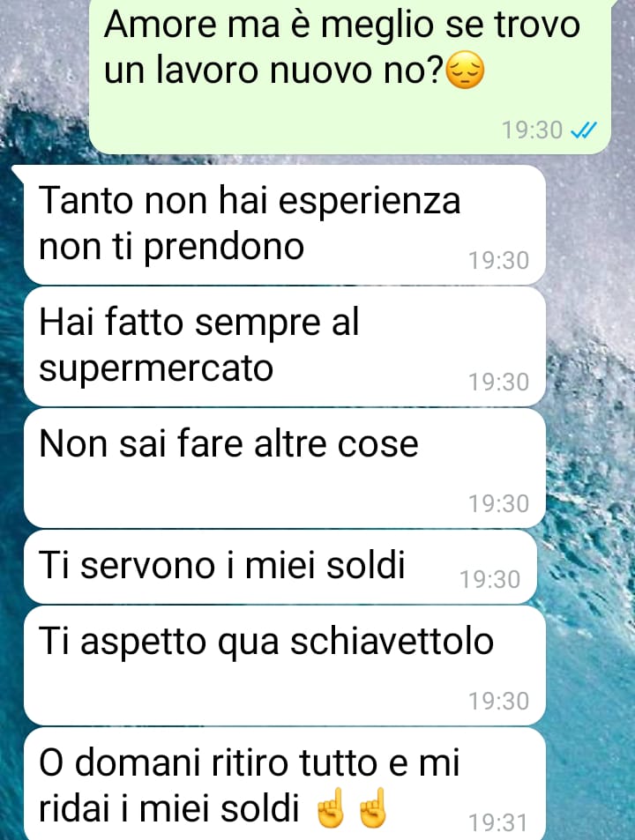Click the 19:30 timestamp on sent message
Image resolution: width=635 pixels, height=840 pixels.
point(532,130)
